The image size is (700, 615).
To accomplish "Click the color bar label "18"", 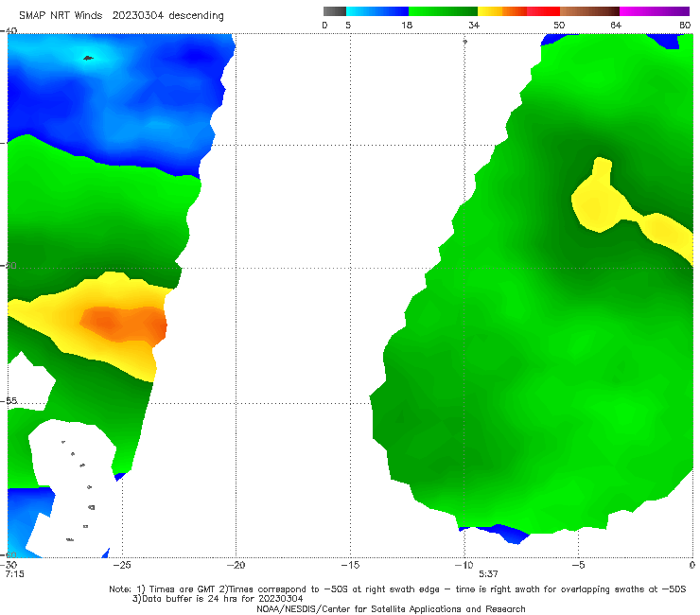I will click(x=407, y=25).
